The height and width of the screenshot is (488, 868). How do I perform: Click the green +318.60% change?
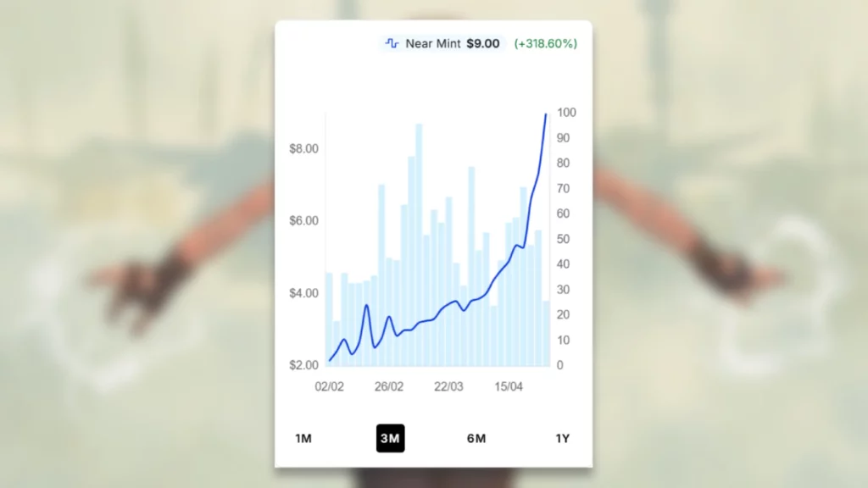pos(546,43)
